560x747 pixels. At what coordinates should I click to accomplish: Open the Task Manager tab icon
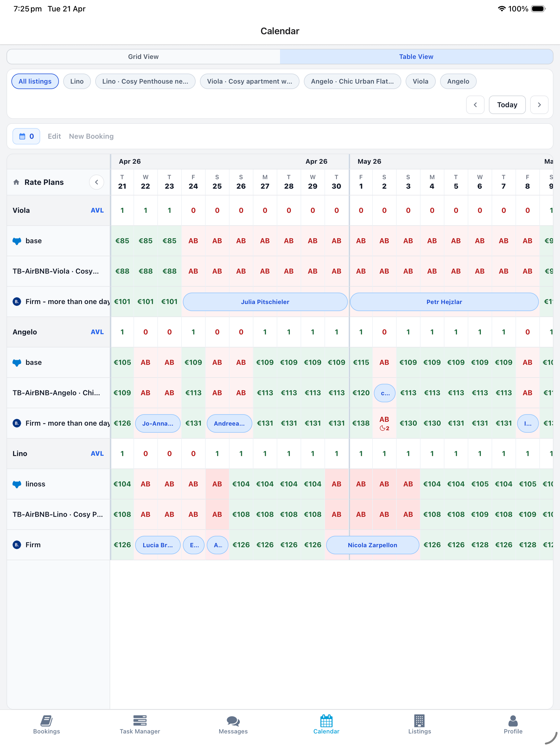coord(140,720)
